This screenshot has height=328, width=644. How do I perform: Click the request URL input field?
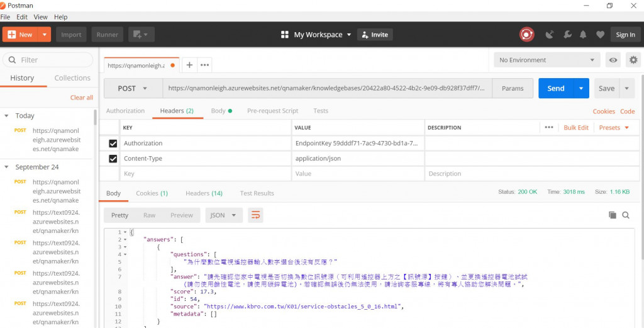tap(327, 88)
